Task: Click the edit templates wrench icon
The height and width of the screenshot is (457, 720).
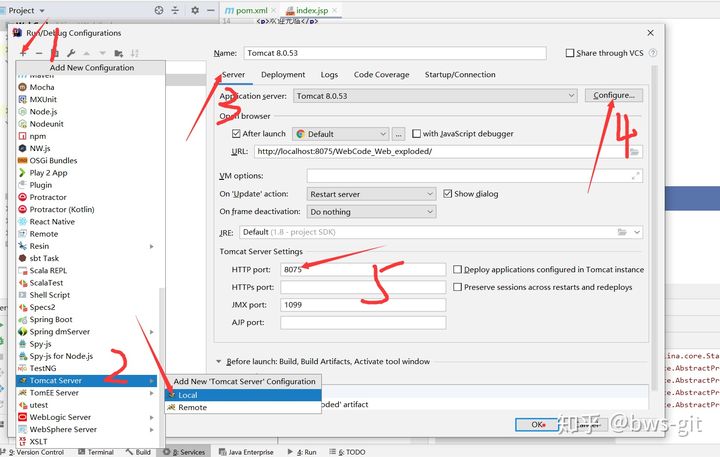Action: 71,53
